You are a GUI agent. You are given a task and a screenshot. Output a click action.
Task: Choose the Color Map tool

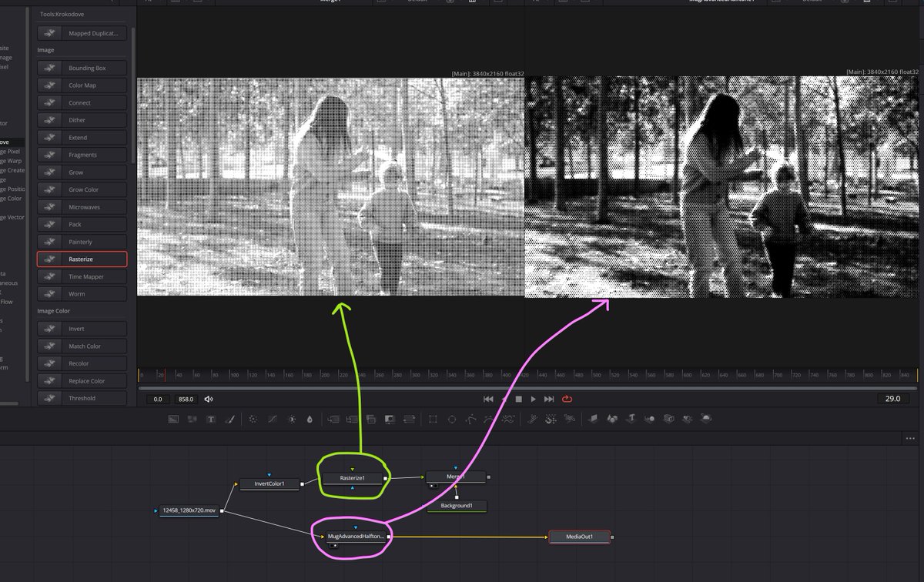pos(82,85)
